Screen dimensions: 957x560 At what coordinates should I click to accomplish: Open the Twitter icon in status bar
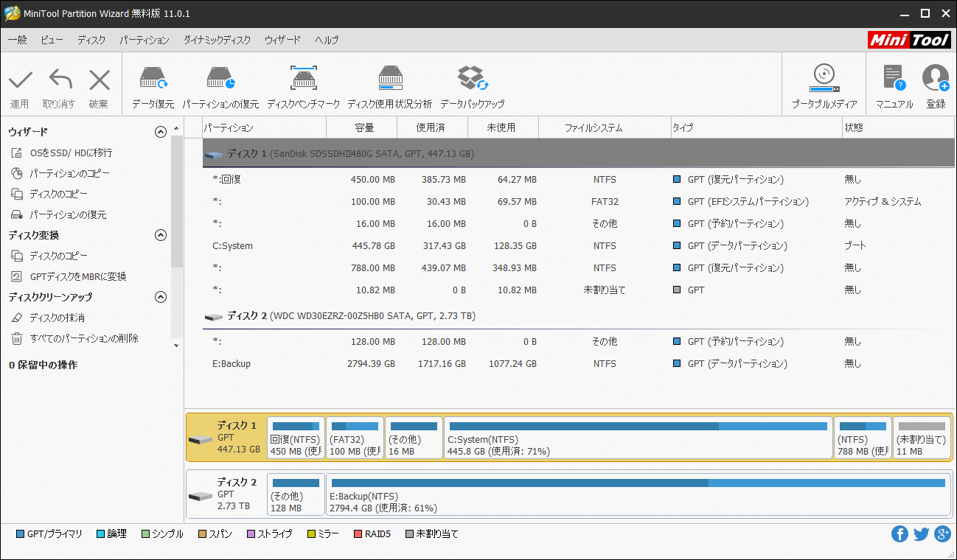(x=921, y=534)
